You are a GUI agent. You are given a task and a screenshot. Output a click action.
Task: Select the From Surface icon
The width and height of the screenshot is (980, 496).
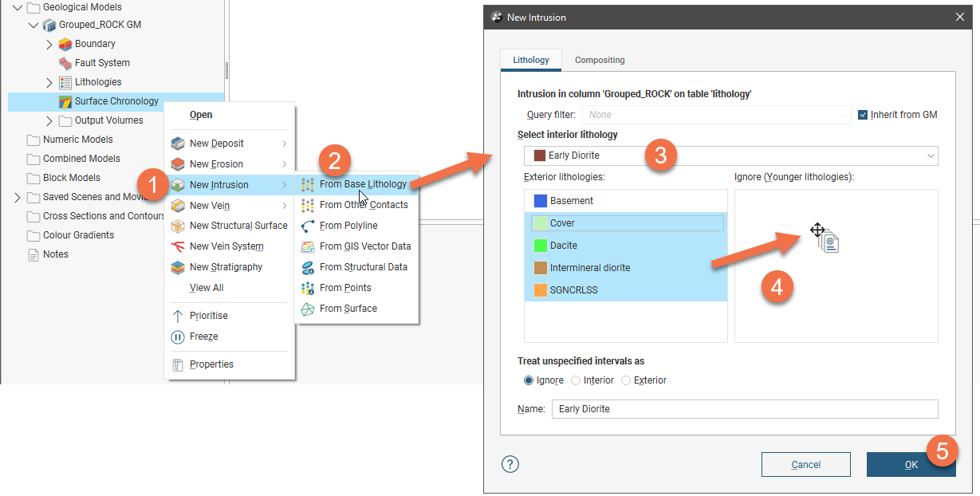tap(308, 309)
